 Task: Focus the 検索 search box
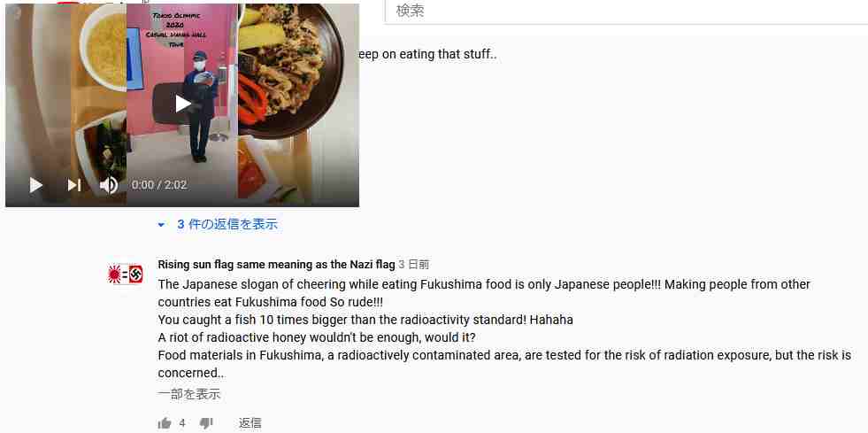click(x=626, y=12)
